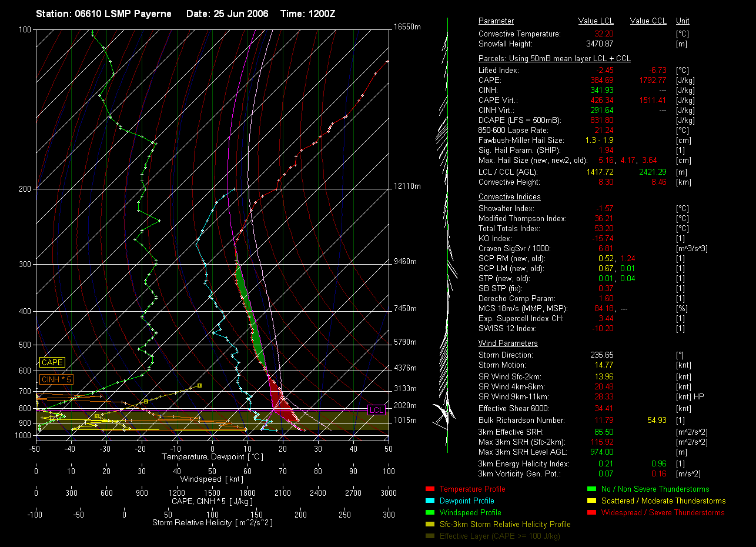Click the Convective Temperature value 32.20

tap(604, 34)
